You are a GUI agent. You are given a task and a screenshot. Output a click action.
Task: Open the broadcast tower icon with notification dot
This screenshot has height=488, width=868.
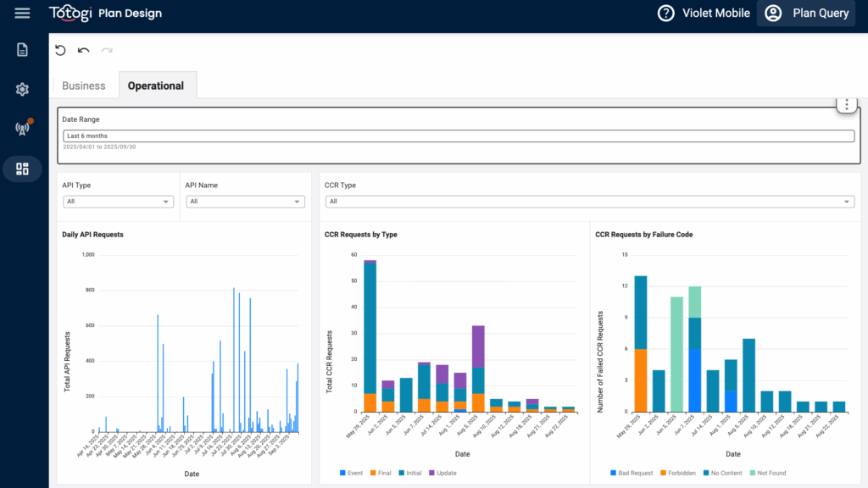click(x=22, y=129)
